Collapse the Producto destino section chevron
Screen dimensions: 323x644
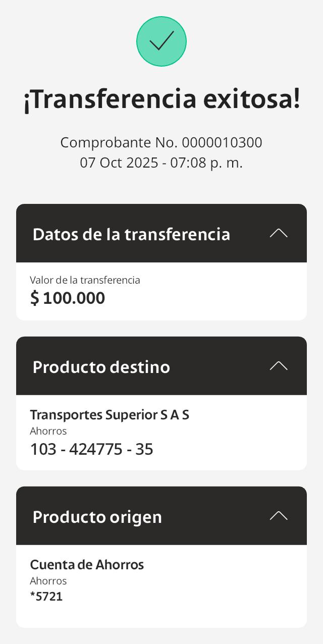(x=279, y=366)
